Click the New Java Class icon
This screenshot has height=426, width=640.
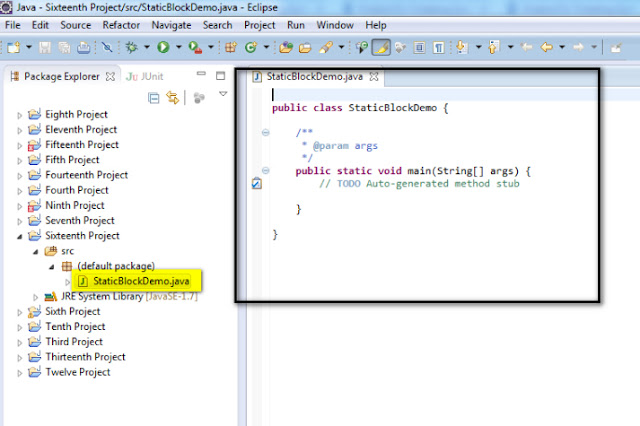[x=251, y=47]
